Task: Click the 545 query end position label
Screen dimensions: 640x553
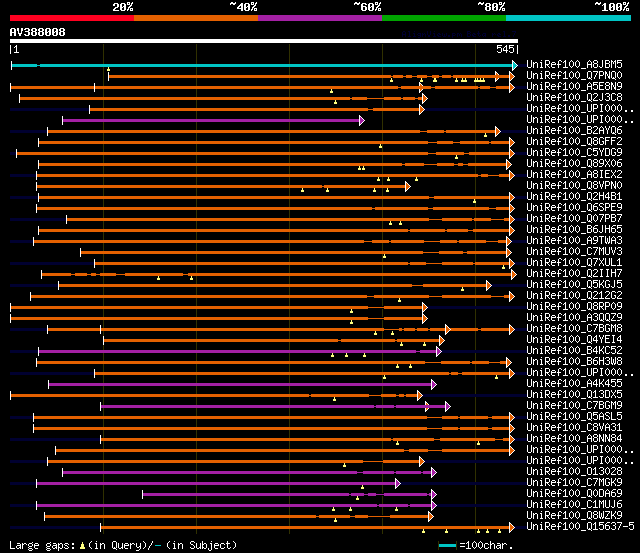Action: 505,49
